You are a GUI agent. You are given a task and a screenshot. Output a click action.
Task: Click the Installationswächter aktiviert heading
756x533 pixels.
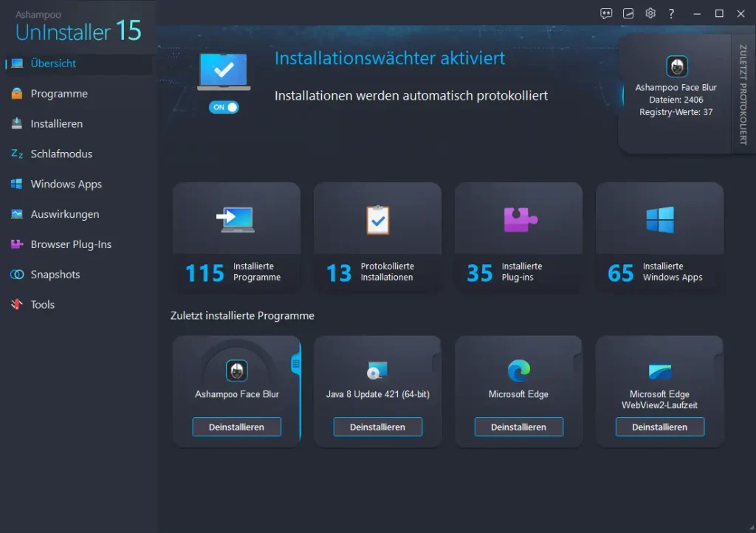click(390, 58)
